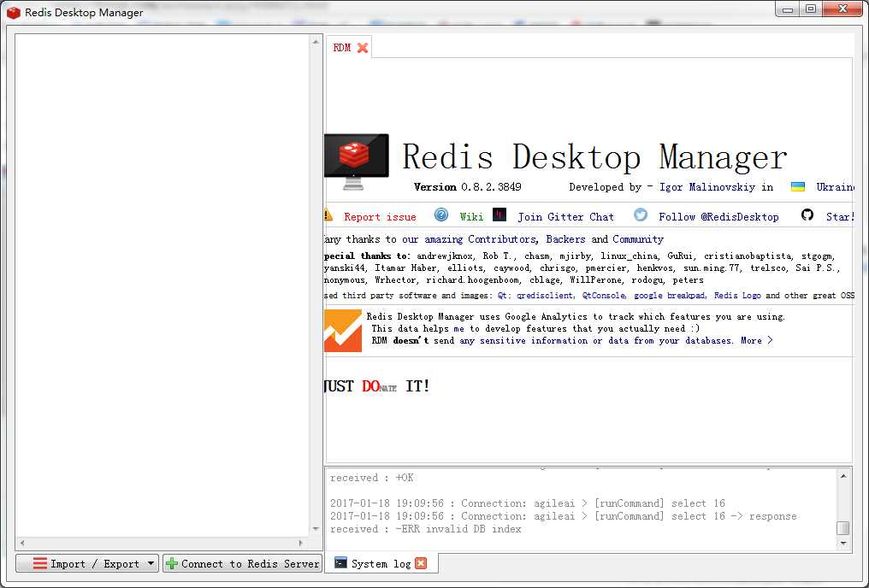869x588 pixels.
Task: Open the System log tab
Action: coord(381,563)
